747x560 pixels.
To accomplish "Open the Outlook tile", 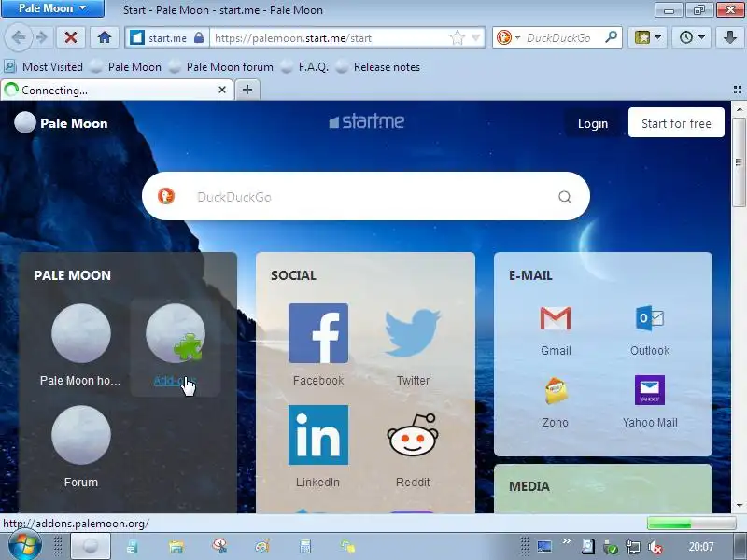I will 650,331.
